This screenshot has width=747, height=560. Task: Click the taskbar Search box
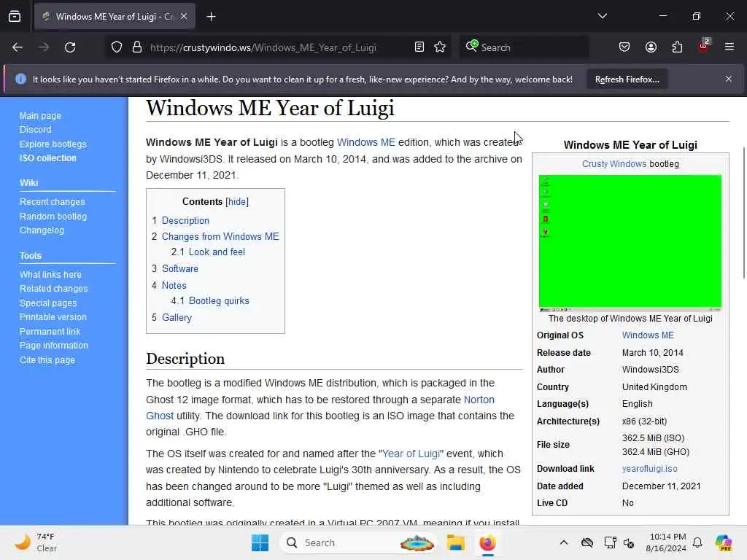pos(358,542)
